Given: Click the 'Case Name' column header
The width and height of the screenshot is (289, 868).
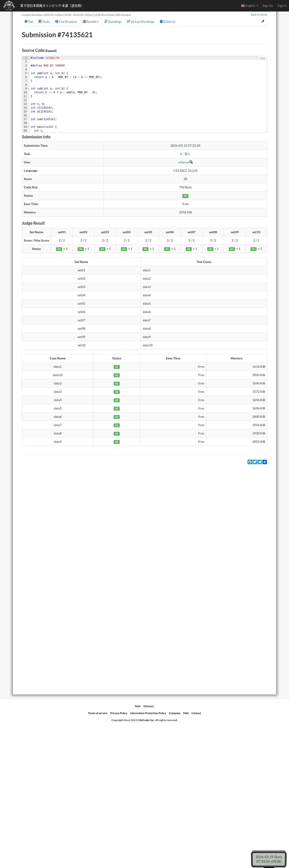Looking at the screenshot, I should 58,359.
